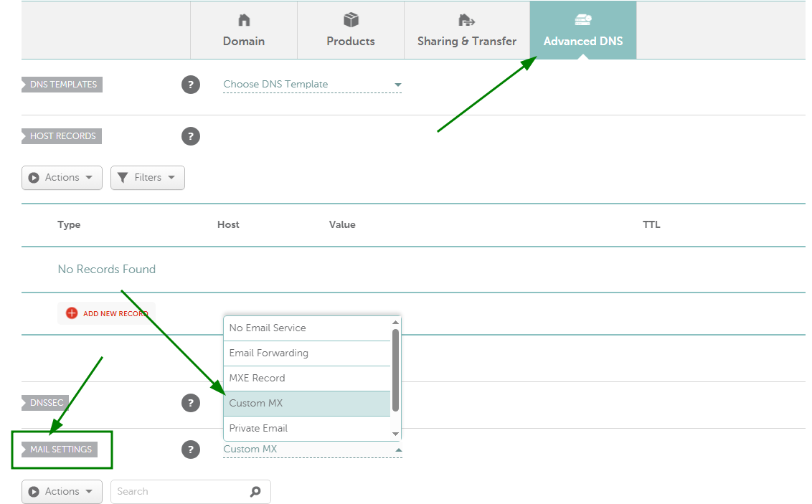Click the Domain house icon
Viewport: 812px width, 504px height.
pos(243,20)
